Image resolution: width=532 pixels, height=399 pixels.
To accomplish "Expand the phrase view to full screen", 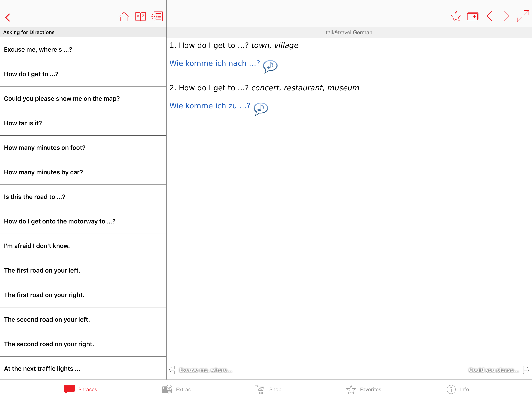I will pyautogui.click(x=523, y=17).
